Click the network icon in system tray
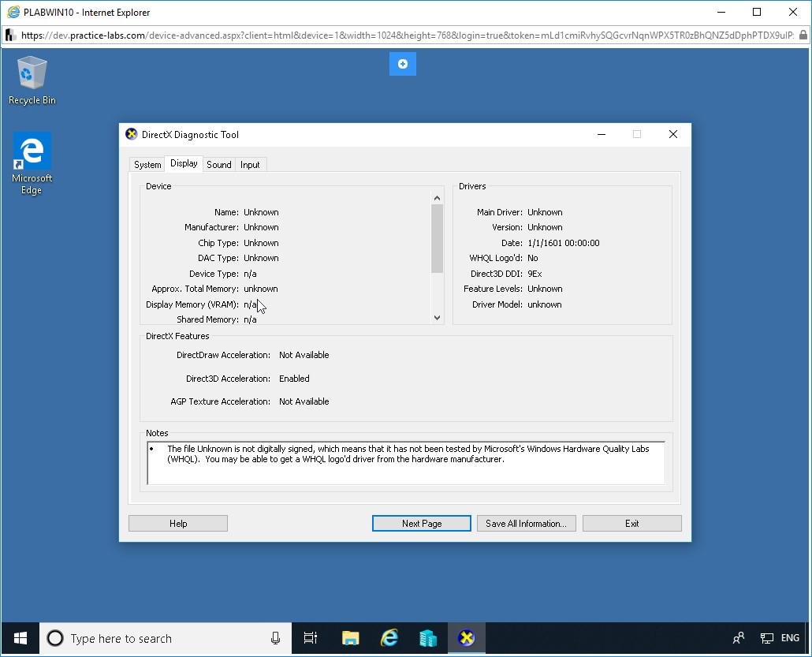Image resolution: width=812 pixels, height=657 pixels. pyautogui.click(x=766, y=638)
